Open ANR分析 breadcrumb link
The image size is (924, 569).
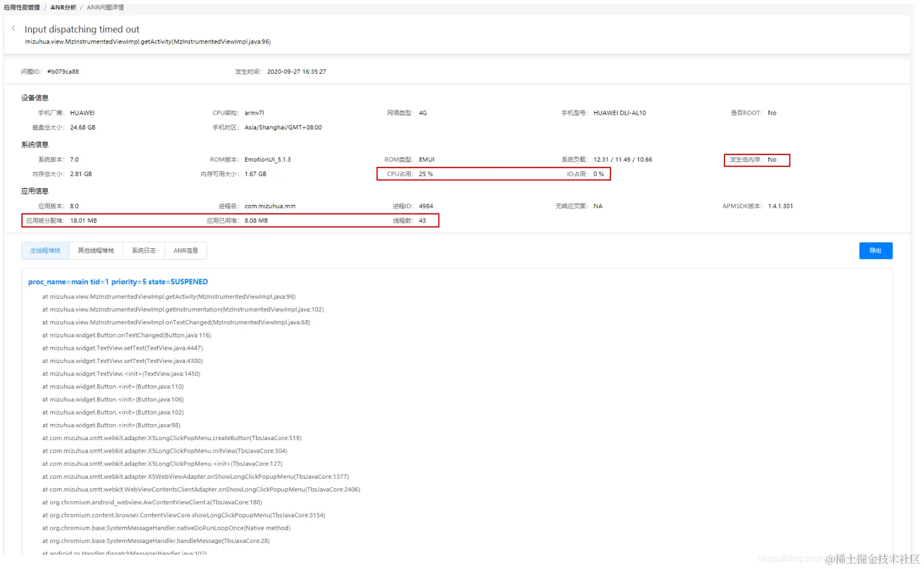(x=63, y=8)
